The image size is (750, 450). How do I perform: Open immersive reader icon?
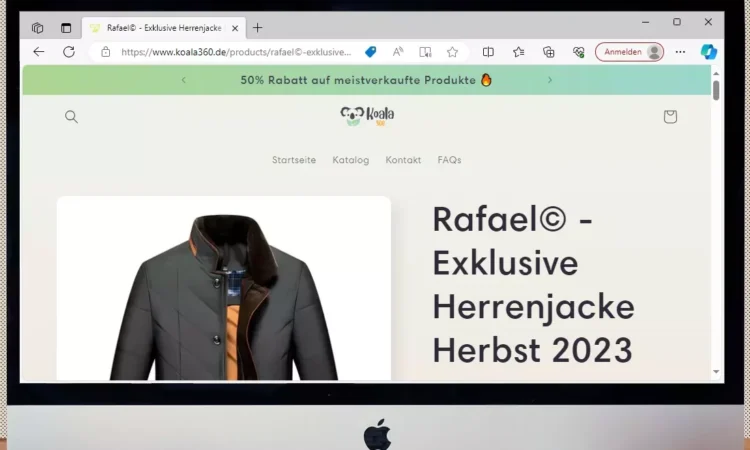[x=425, y=52]
